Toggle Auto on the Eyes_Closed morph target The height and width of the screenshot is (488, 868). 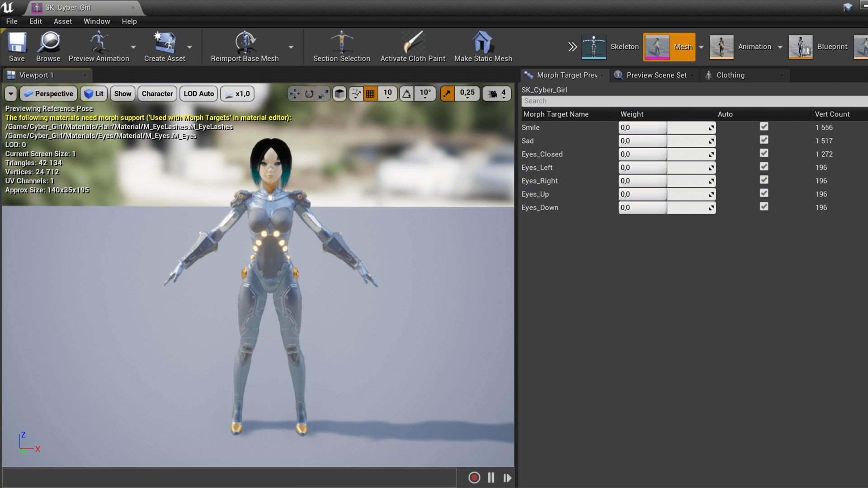tap(764, 154)
